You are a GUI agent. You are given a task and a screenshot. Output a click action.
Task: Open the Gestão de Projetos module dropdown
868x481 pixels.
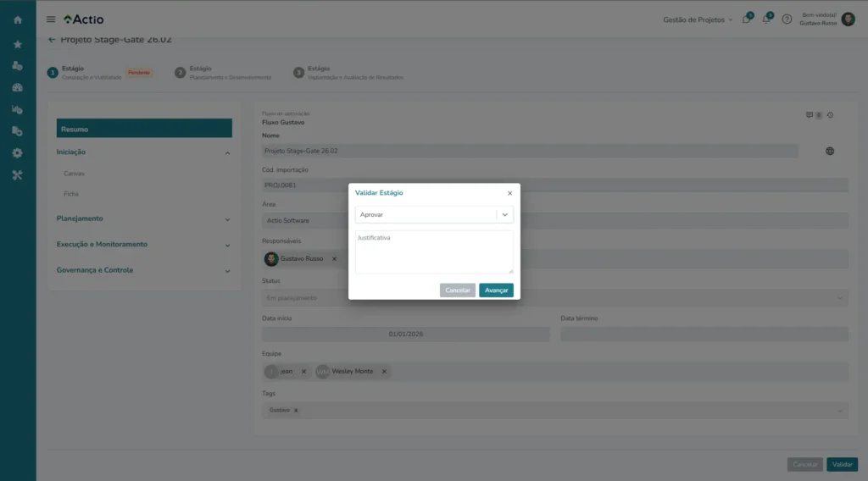698,19
